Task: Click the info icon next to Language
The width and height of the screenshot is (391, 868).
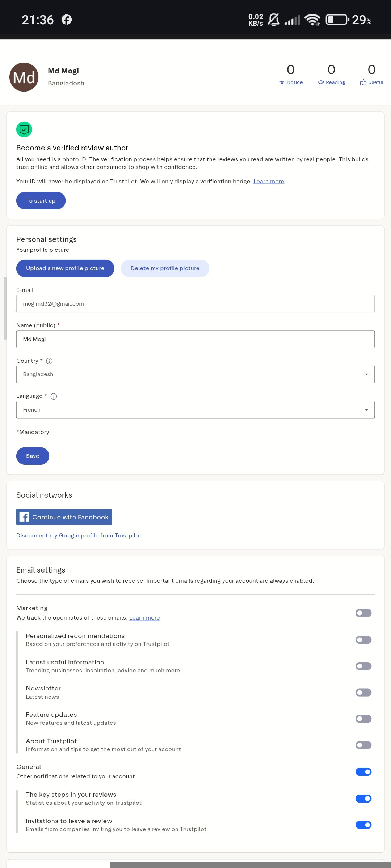Action: 54,396
